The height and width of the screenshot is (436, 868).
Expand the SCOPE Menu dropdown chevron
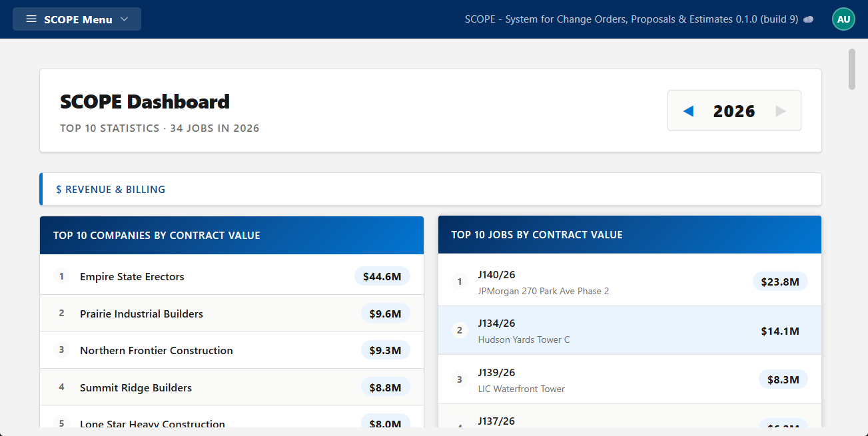pyautogui.click(x=124, y=19)
